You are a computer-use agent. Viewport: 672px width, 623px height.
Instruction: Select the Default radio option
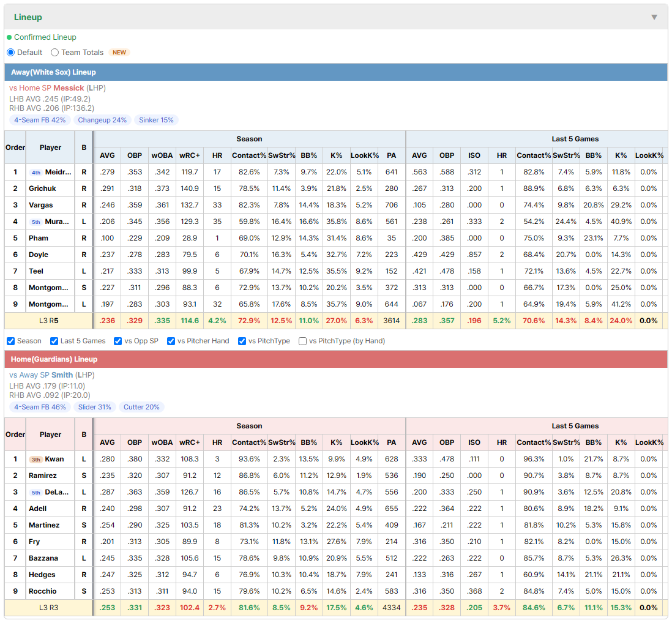11,52
